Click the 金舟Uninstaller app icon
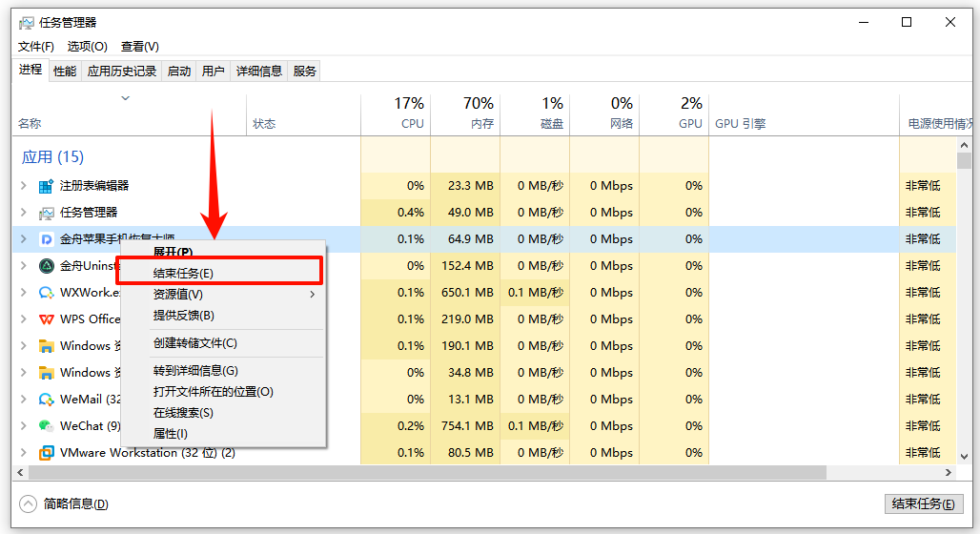The width and height of the screenshot is (980, 534). 47,266
